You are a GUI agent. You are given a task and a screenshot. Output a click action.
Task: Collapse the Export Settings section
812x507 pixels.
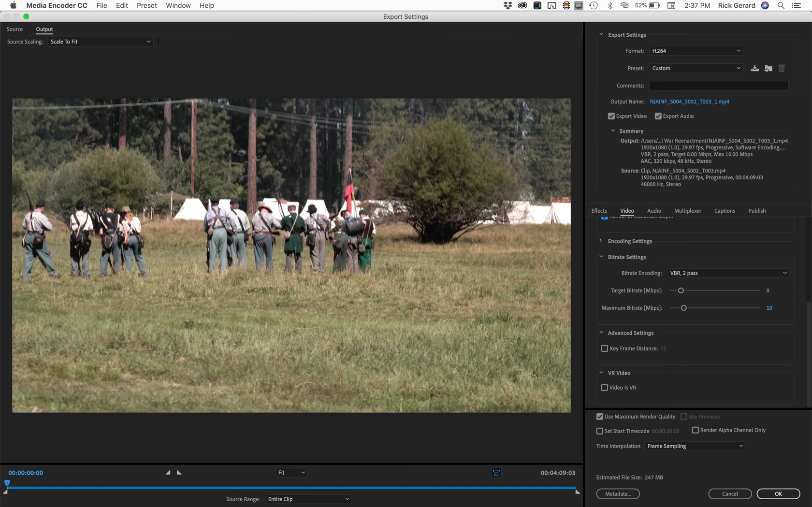(601, 34)
